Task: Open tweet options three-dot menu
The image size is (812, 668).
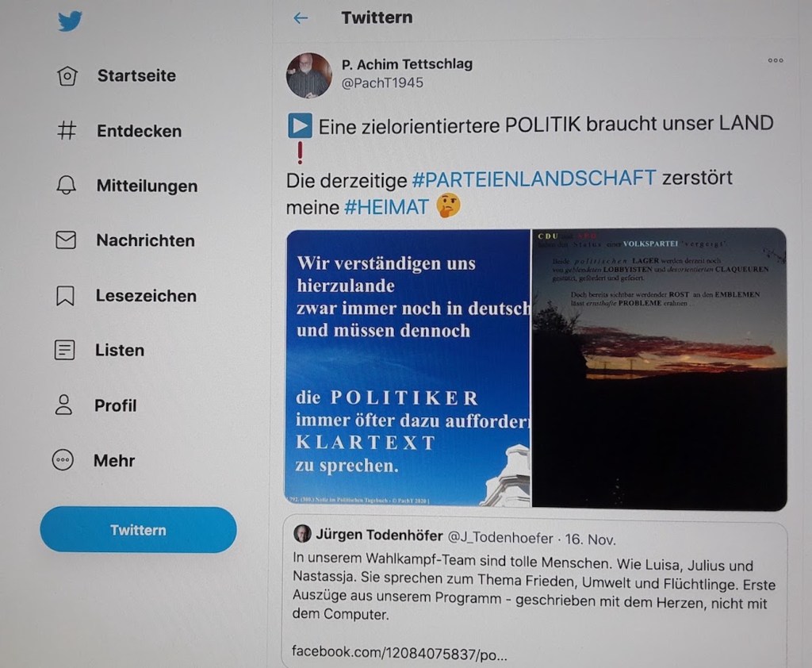Action: (776, 60)
